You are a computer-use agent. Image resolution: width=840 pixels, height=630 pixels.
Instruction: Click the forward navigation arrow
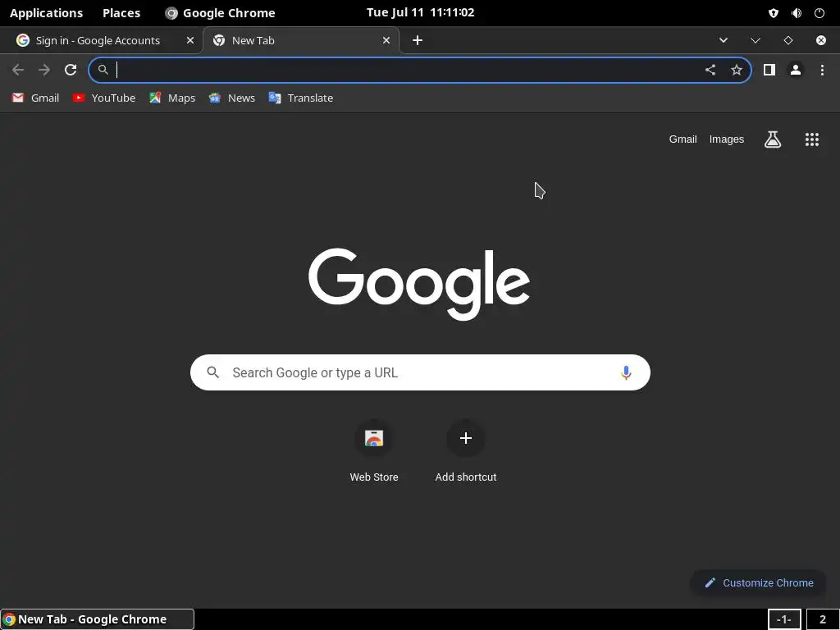click(44, 70)
